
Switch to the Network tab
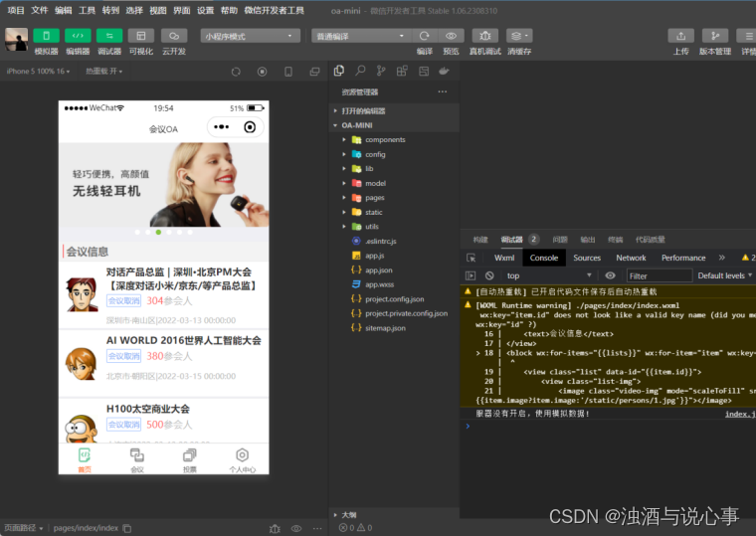pos(631,258)
